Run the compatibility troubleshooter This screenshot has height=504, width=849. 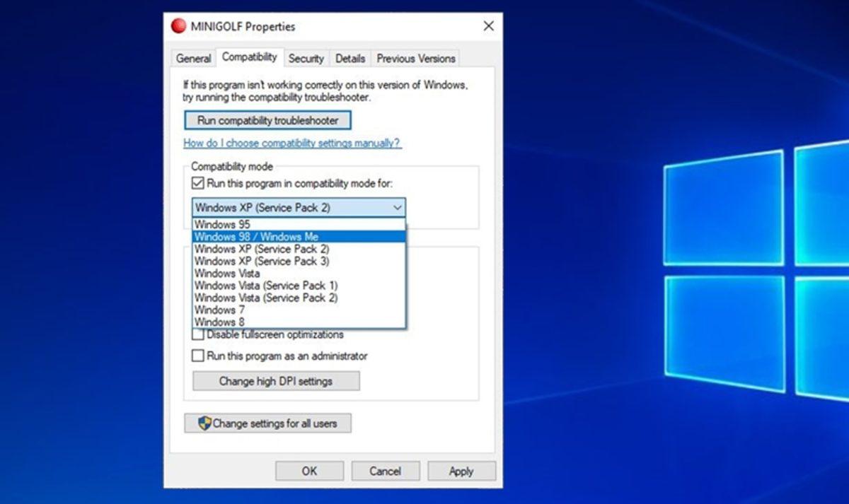267,120
